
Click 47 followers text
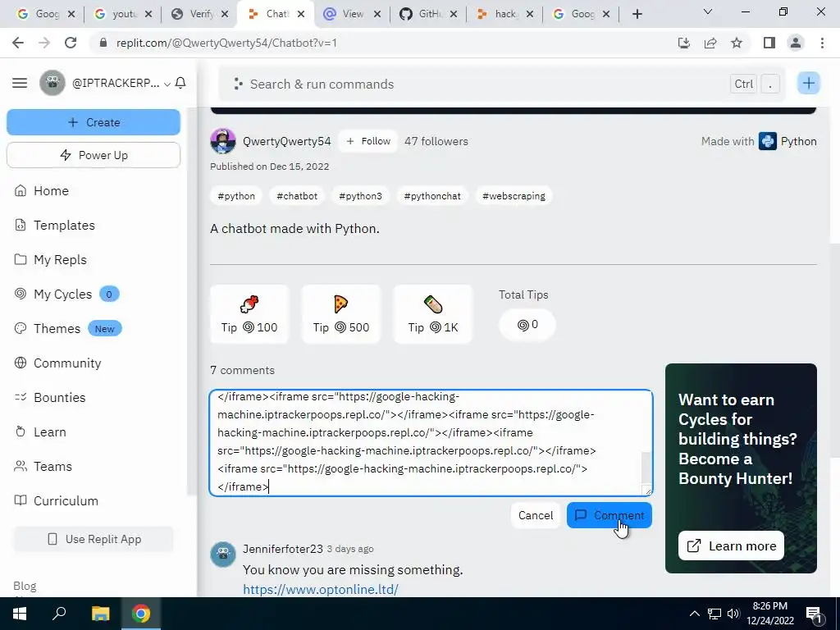[436, 141]
